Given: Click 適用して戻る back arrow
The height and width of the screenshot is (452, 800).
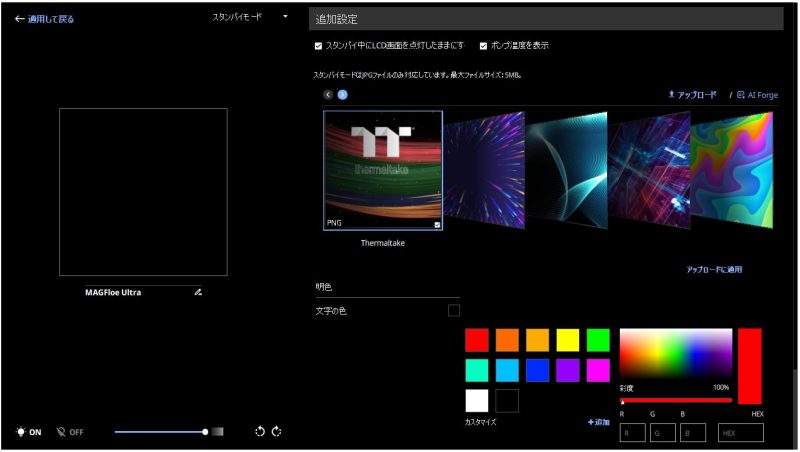Looking at the screenshot, I should click(x=45, y=19).
